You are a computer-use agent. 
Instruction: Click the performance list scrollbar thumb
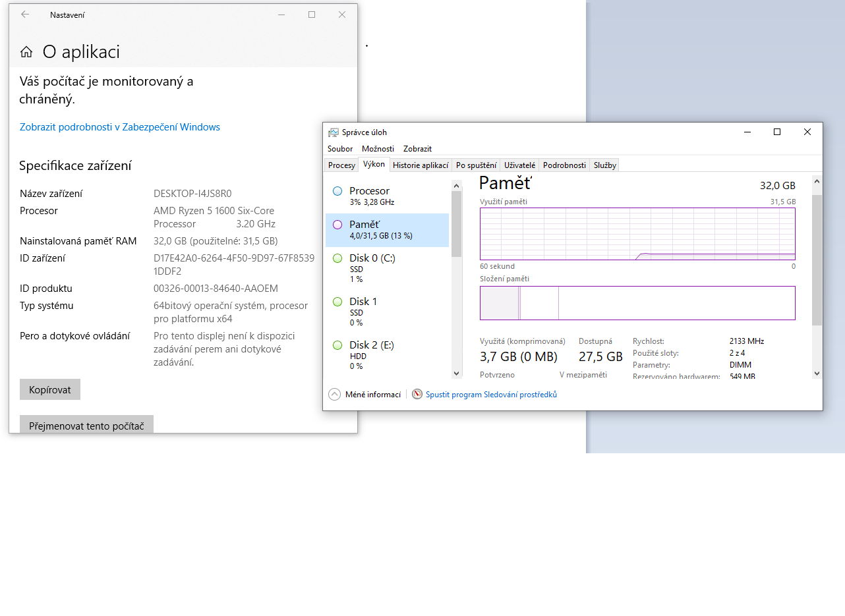tap(456, 224)
